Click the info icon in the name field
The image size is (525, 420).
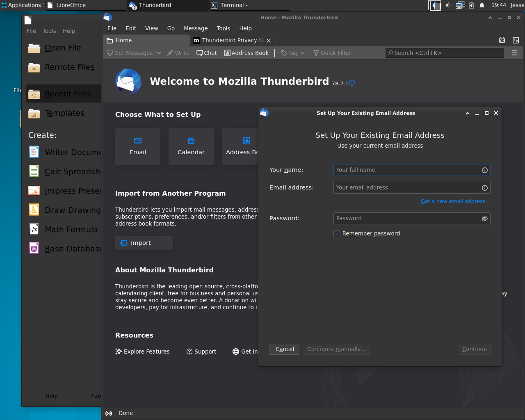[485, 170]
